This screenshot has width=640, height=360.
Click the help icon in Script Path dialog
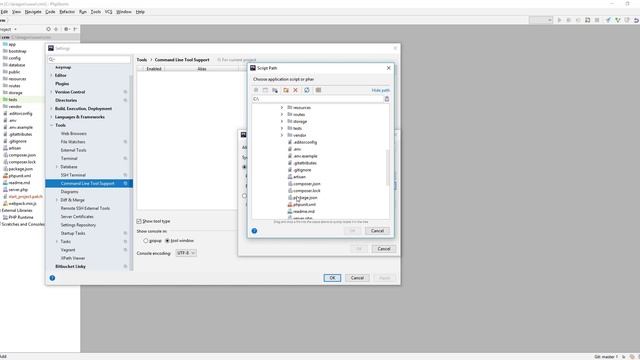(254, 231)
